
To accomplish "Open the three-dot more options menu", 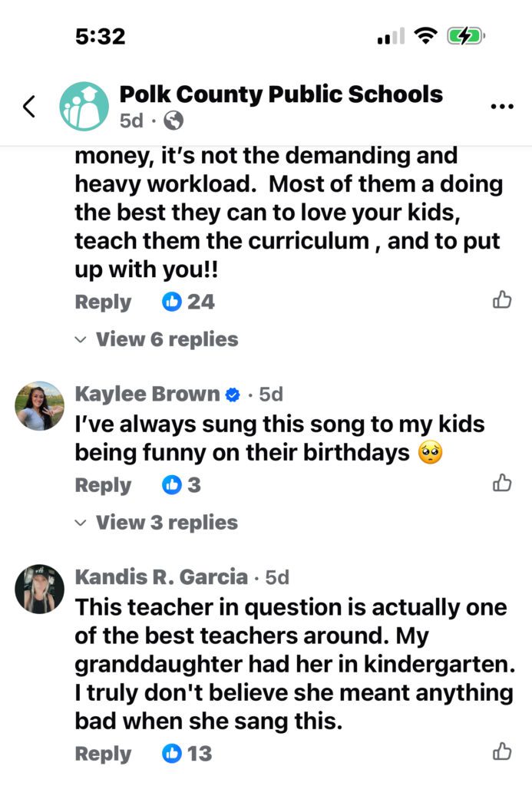I will pyautogui.click(x=501, y=107).
